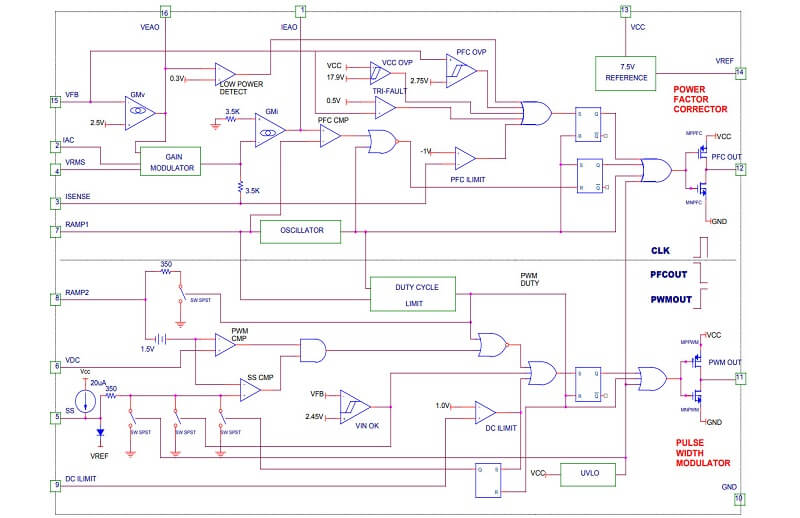Click the POWER FACTOR CORRECTOR red heading
The height and width of the screenshot is (518, 800).
point(700,99)
